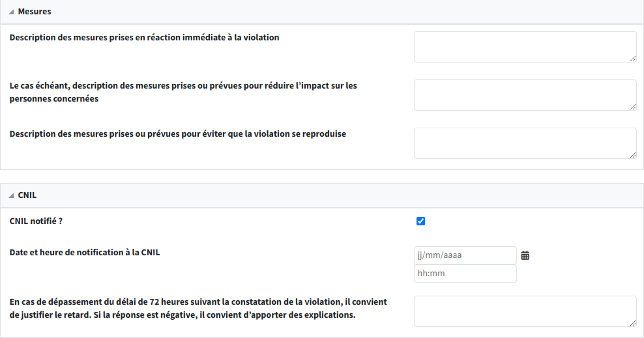Collapse the Mesures section triangle

coord(12,12)
